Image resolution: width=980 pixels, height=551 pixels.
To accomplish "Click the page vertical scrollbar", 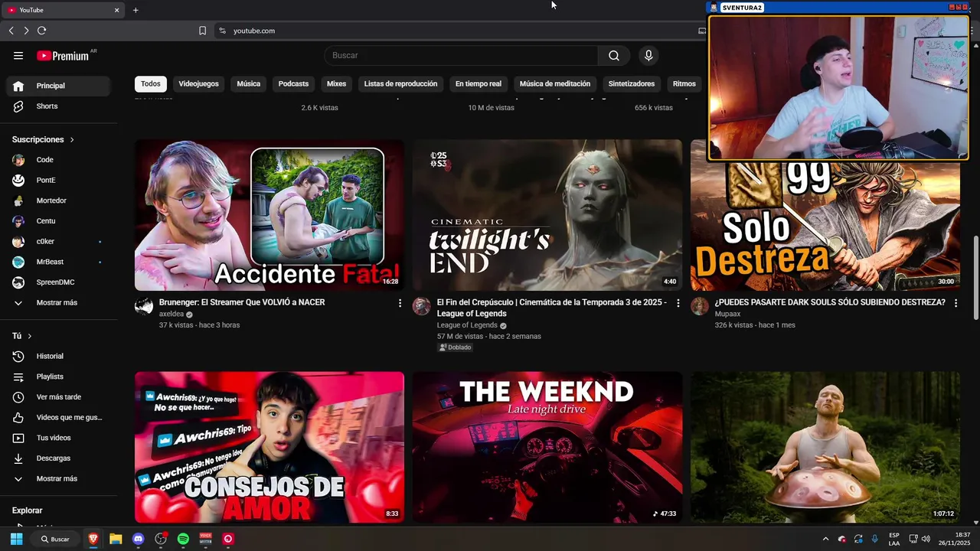I will point(975,277).
